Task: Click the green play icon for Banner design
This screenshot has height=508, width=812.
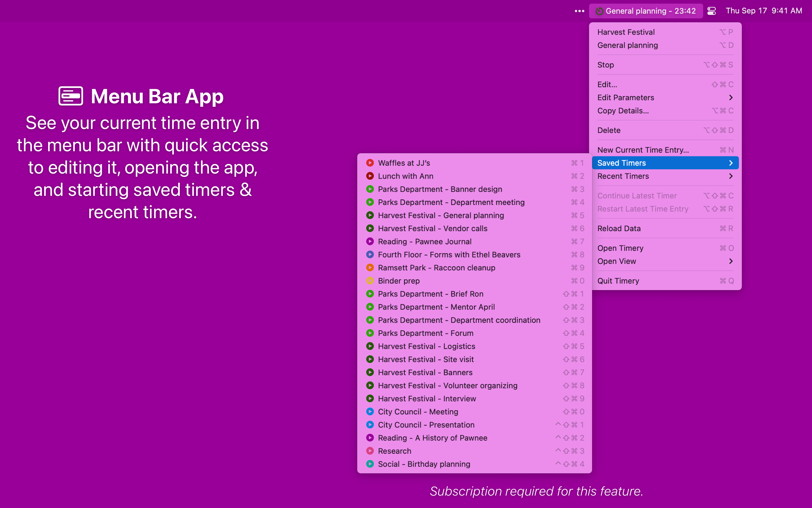Action: [x=370, y=189]
